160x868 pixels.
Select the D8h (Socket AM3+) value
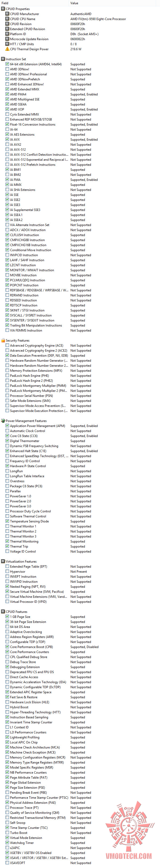pyautogui.click(x=85, y=34)
